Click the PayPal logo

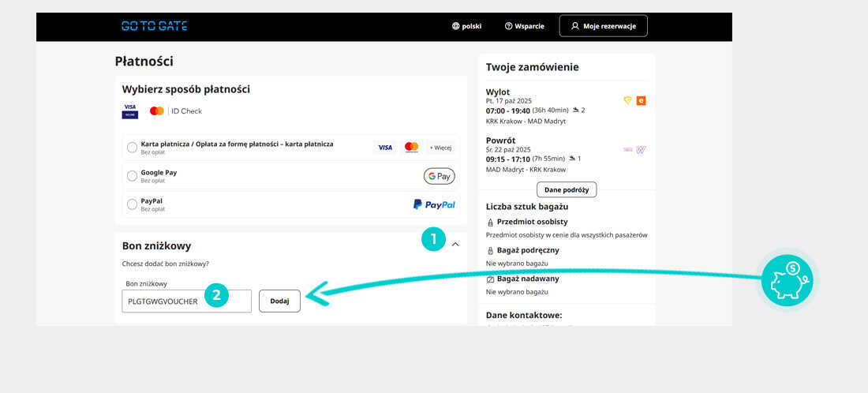[x=434, y=204]
